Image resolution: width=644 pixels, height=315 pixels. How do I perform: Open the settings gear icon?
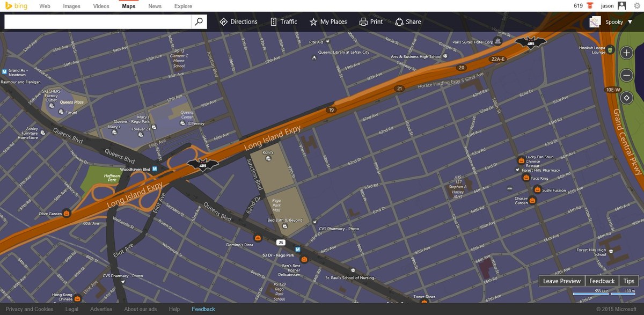tap(637, 6)
